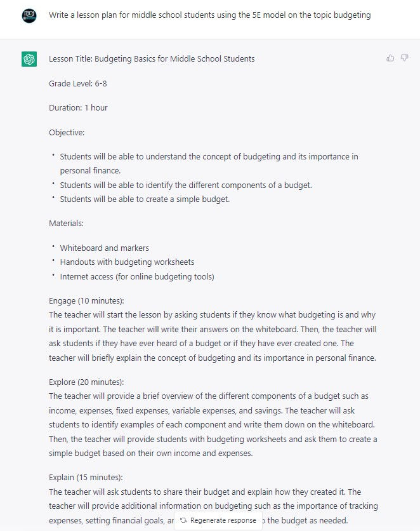Click the Lesson Title line

click(x=152, y=59)
